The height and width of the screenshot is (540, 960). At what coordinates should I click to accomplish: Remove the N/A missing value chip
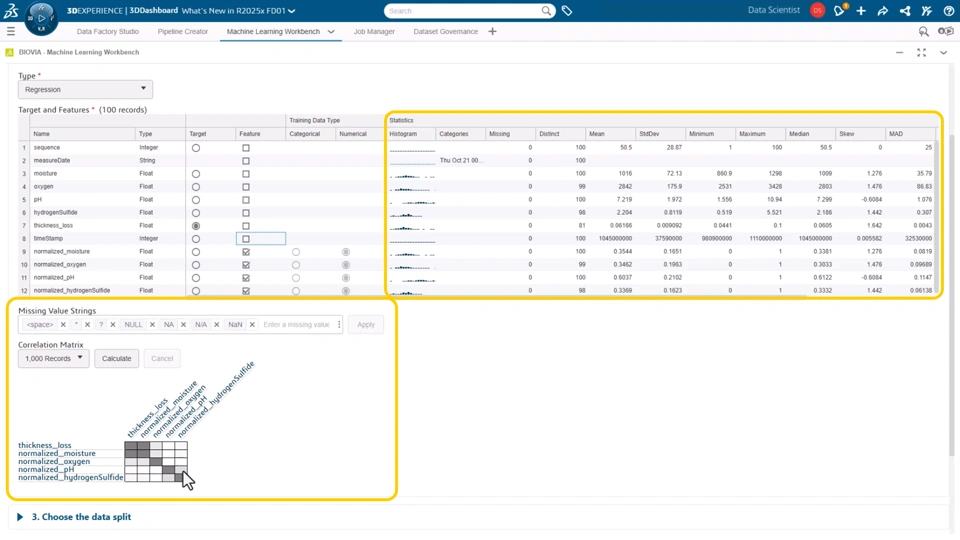(x=216, y=324)
